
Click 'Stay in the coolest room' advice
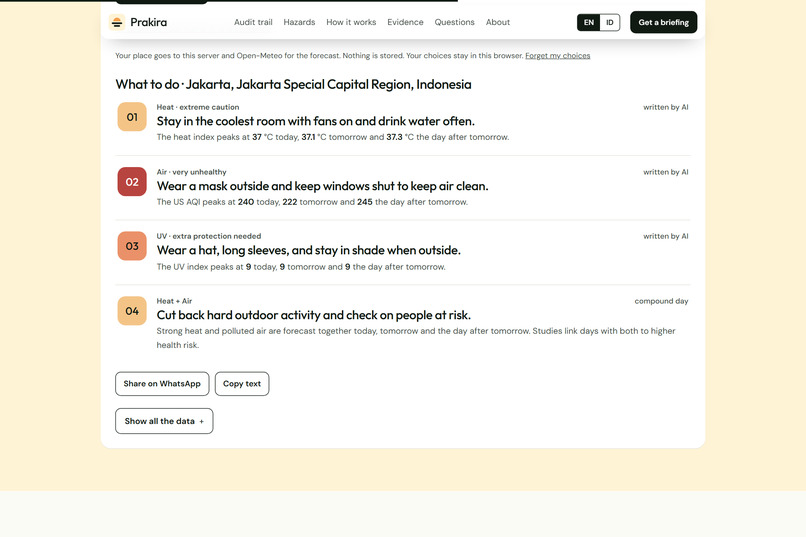(x=316, y=121)
